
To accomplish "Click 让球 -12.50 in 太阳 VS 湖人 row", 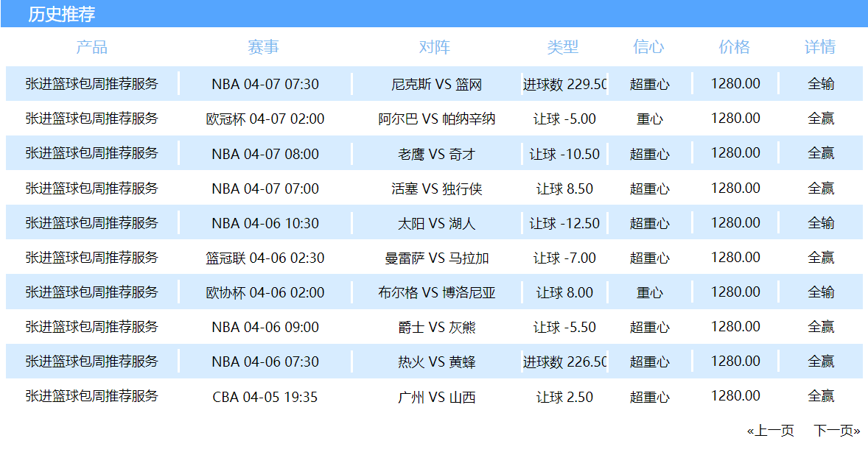I will tap(564, 223).
